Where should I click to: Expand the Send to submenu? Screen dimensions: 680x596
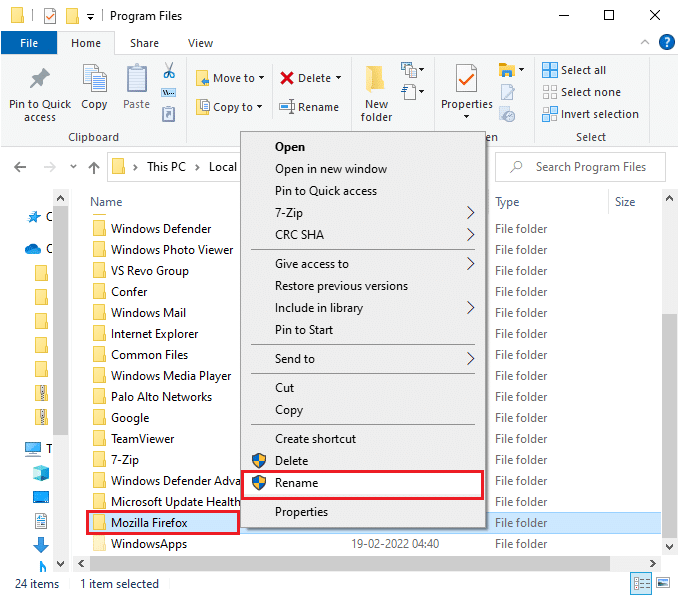[x=363, y=359]
